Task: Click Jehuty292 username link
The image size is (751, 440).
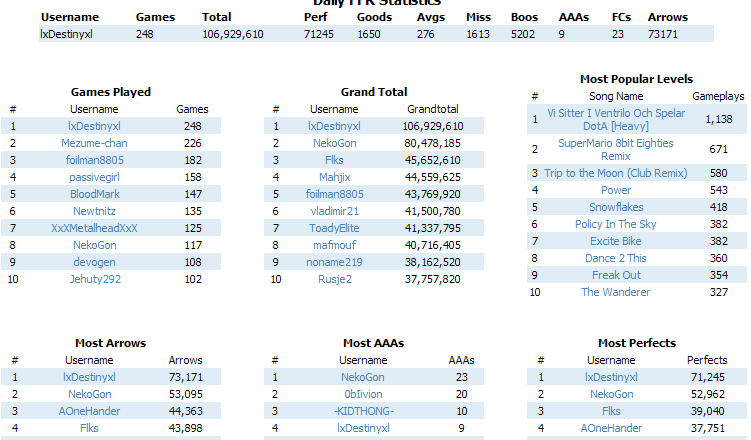Action: (x=95, y=279)
